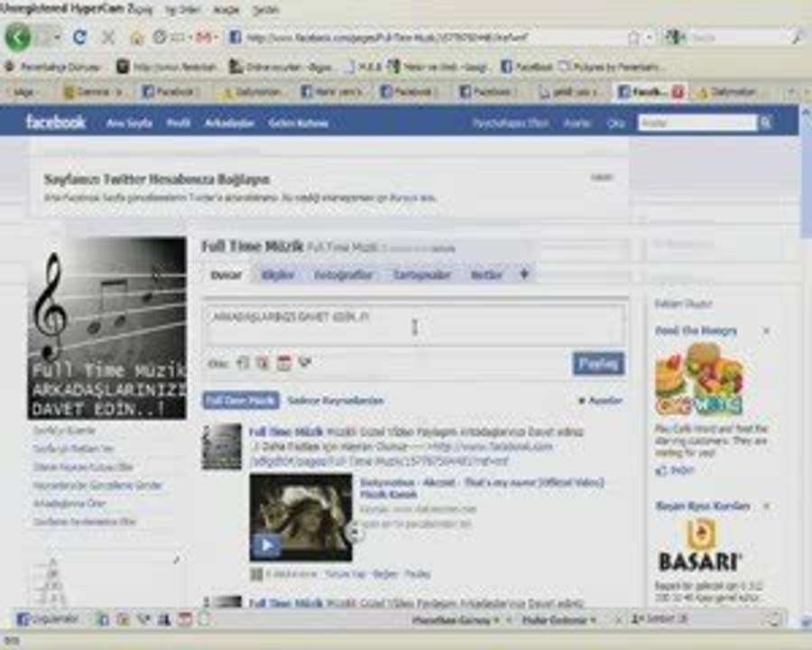Open the Sohbet chat panel in bottom bar

click(x=660, y=619)
